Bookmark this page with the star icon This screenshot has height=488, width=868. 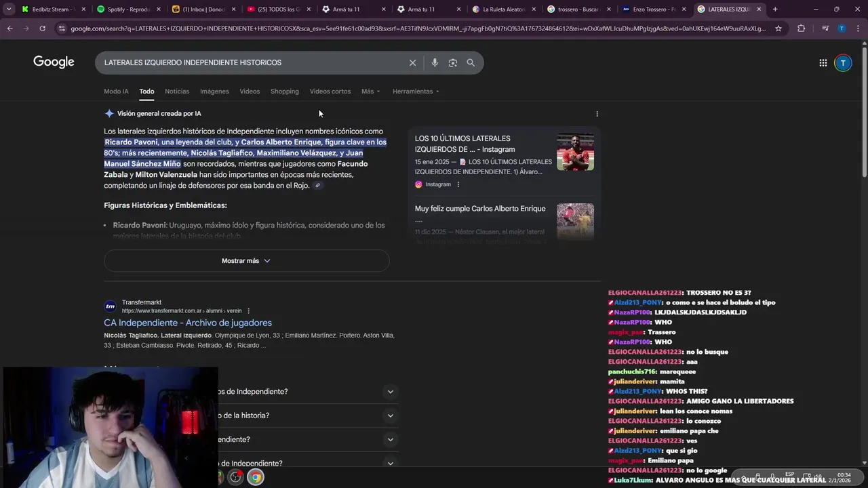[x=778, y=28]
